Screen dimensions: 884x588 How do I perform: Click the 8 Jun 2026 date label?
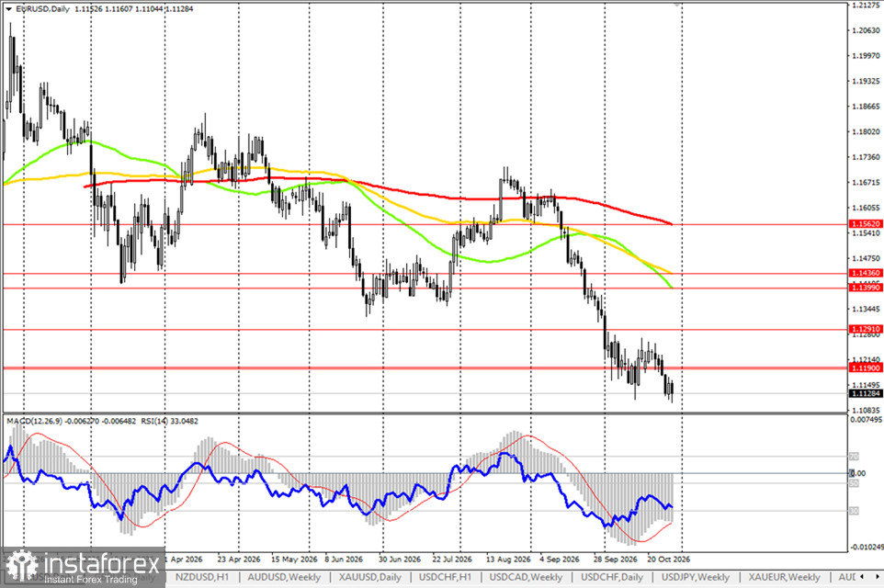344,560
